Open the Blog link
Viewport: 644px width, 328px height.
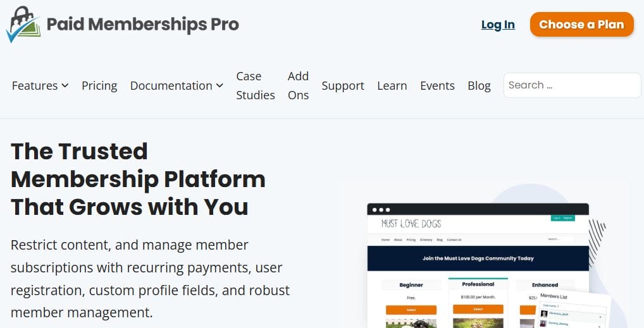pos(479,85)
